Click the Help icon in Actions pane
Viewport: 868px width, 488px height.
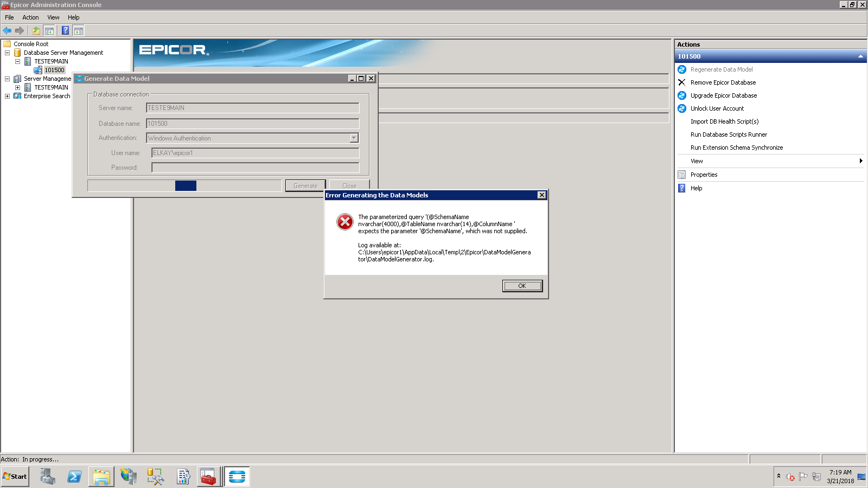[682, 188]
